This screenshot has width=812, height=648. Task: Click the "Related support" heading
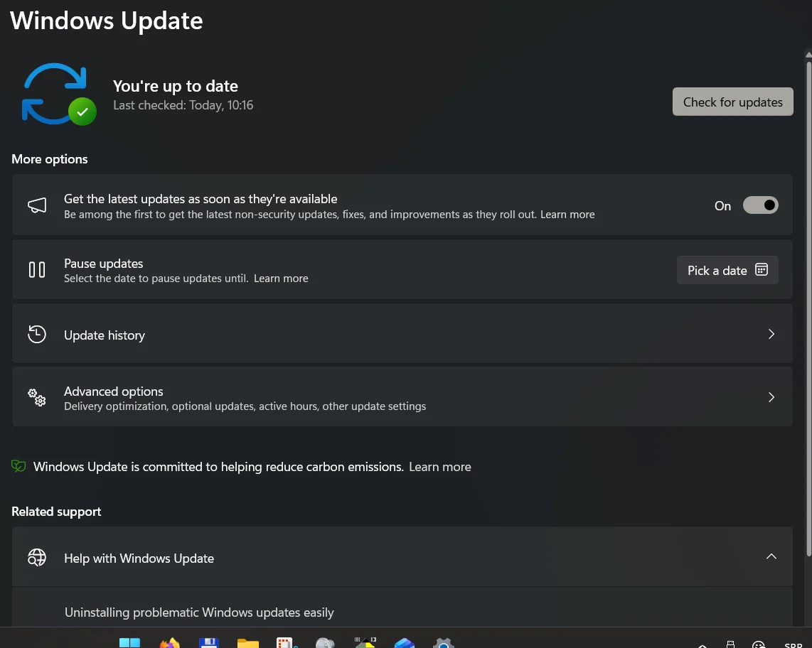[x=56, y=512]
